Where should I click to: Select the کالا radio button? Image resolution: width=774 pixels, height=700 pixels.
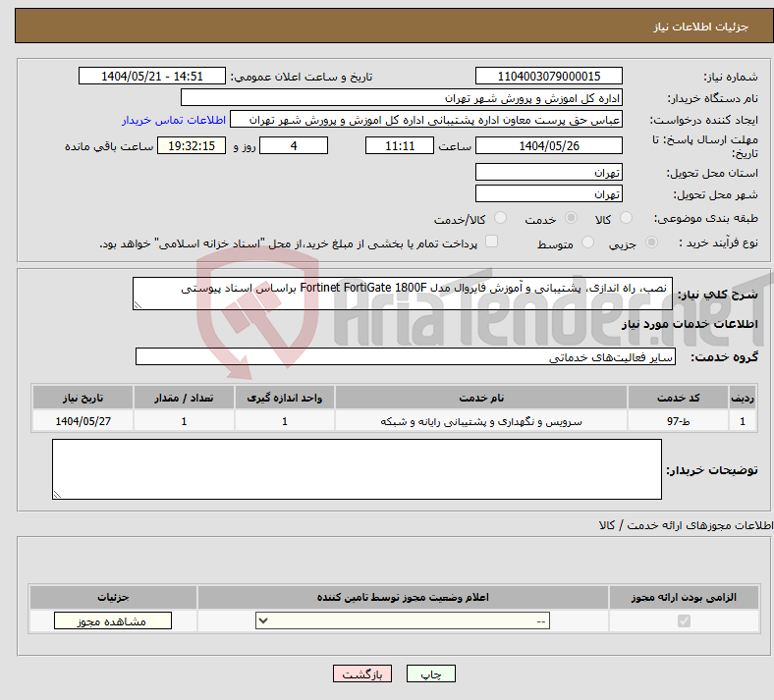[628, 219]
